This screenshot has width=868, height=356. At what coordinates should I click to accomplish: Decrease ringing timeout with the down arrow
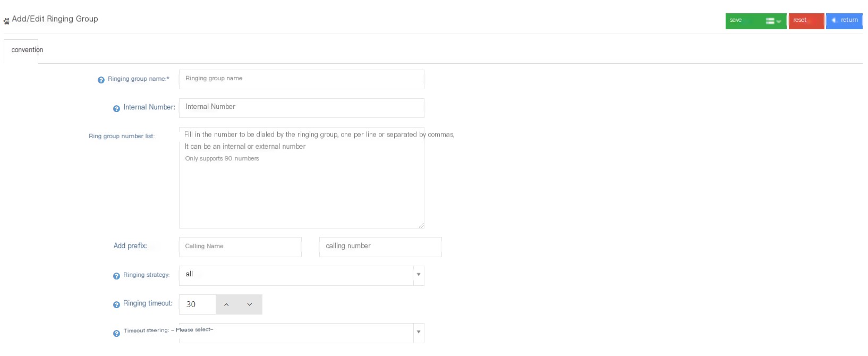tap(250, 304)
